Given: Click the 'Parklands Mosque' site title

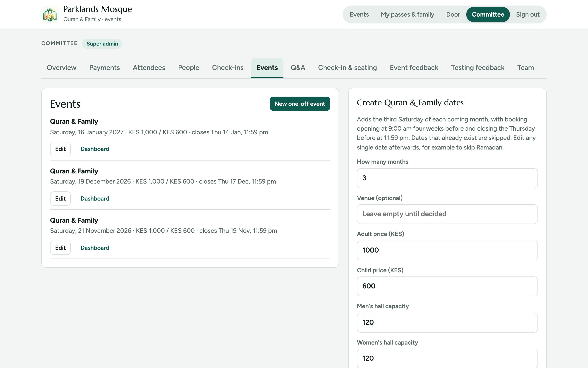Looking at the screenshot, I should pyautogui.click(x=98, y=9).
